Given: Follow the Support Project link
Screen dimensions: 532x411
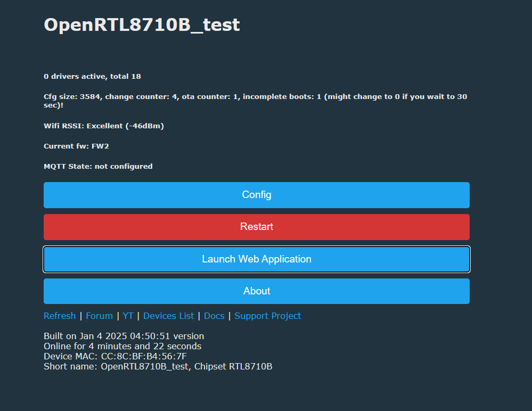Looking at the screenshot, I should tap(267, 316).
